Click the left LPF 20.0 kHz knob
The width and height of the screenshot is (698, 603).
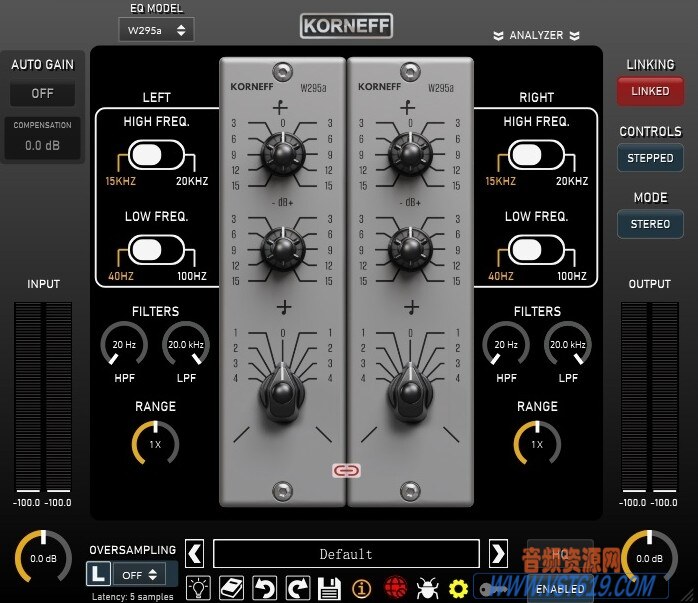pyautogui.click(x=186, y=344)
